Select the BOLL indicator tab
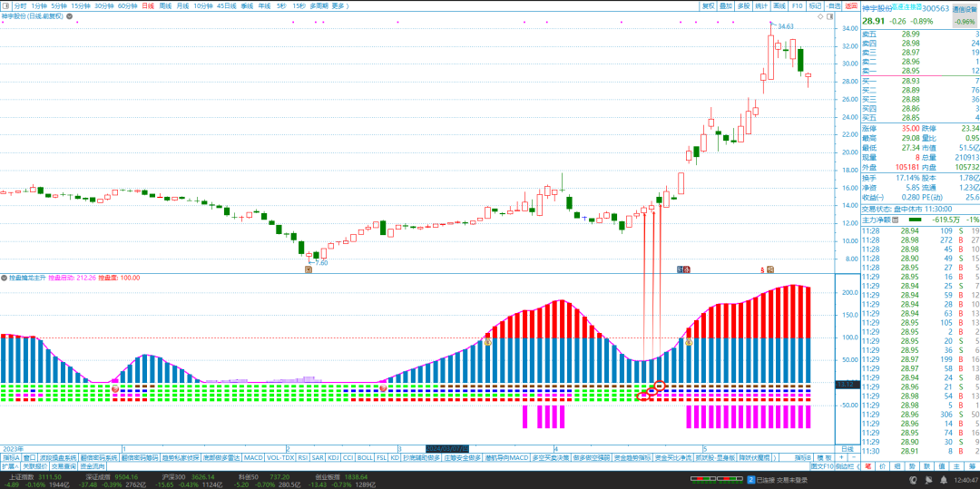 (x=365, y=457)
